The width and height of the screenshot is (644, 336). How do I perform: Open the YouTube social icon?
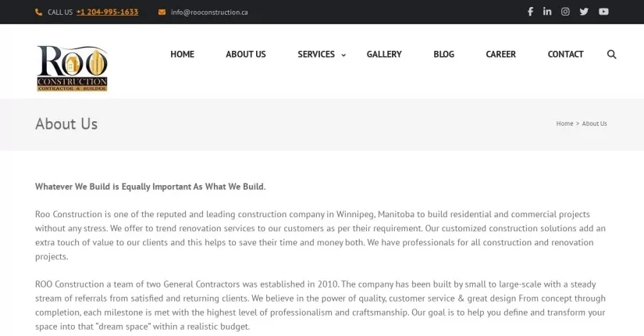click(603, 12)
